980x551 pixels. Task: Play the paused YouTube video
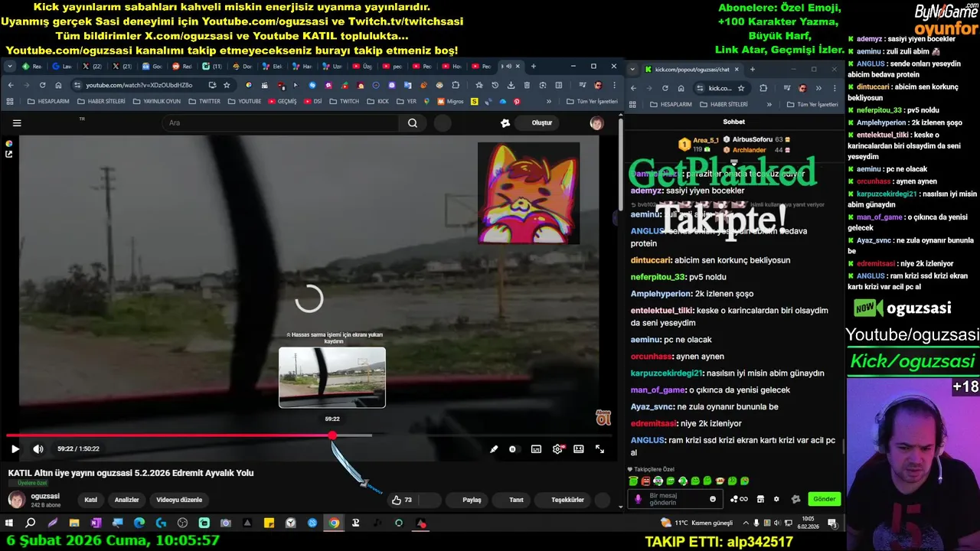(15, 449)
